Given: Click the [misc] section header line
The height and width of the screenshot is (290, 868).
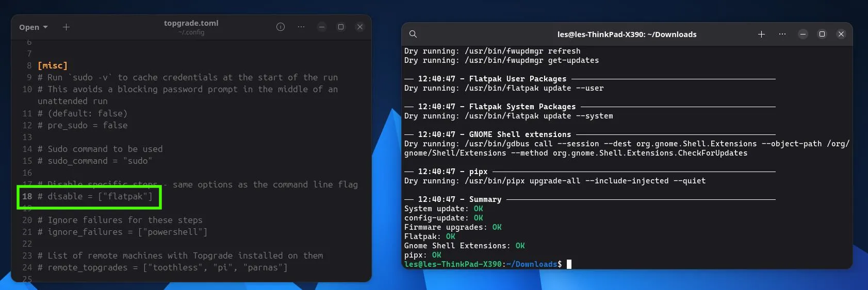Looking at the screenshot, I should coord(53,65).
